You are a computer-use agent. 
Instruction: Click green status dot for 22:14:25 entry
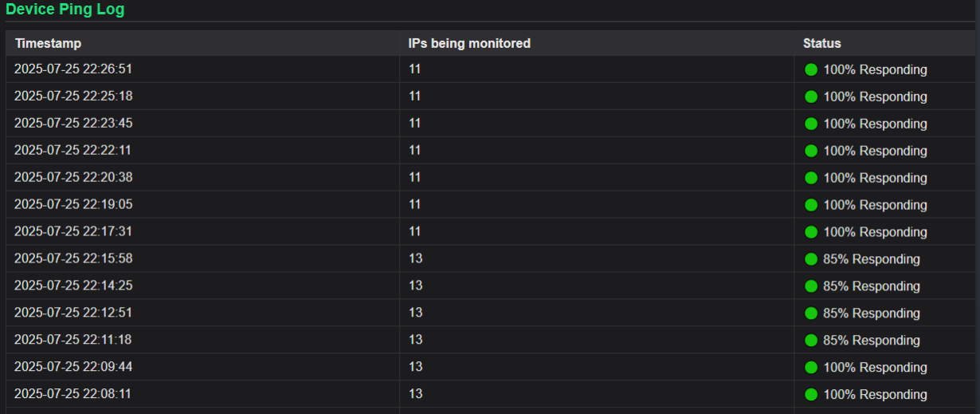coord(811,286)
